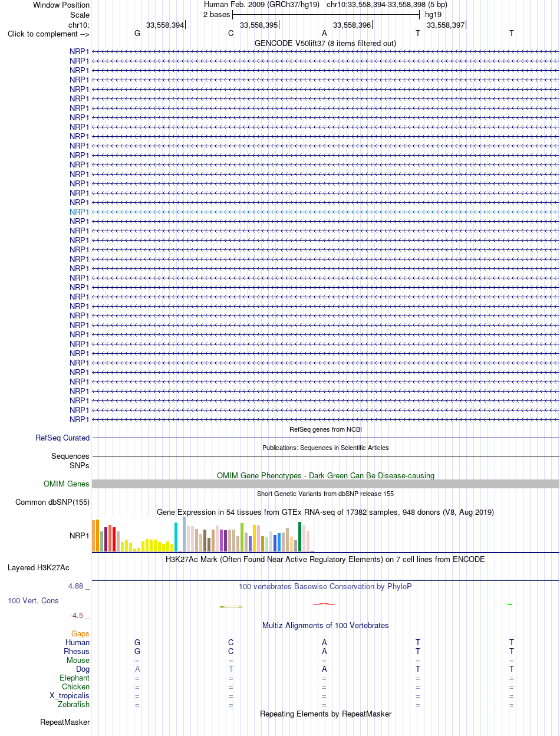Click the cyan bar in the GTEx chart

point(176,537)
